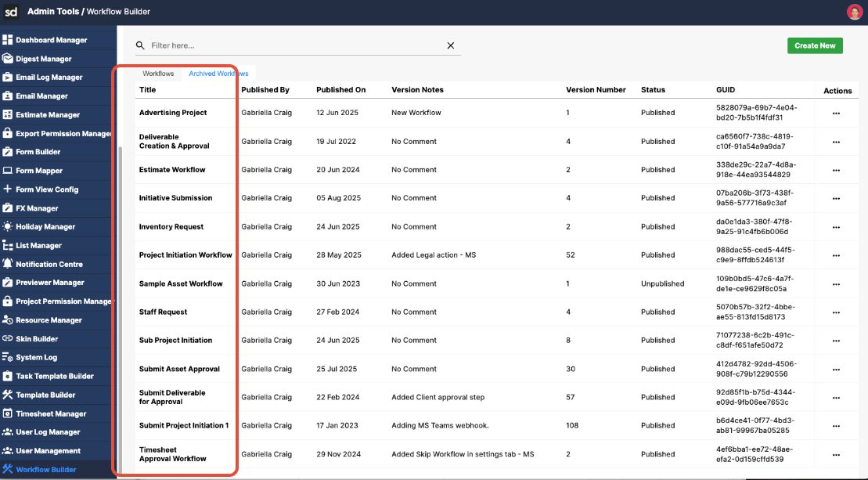This screenshot has height=480, width=868.
Task: Click the Create New button
Action: pos(815,45)
